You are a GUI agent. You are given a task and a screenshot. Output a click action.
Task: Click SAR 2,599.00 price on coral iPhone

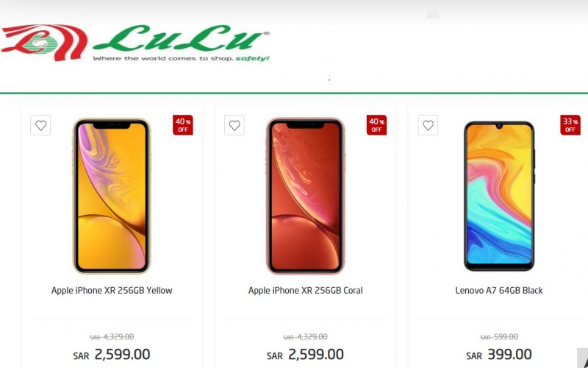[x=305, y=355]
